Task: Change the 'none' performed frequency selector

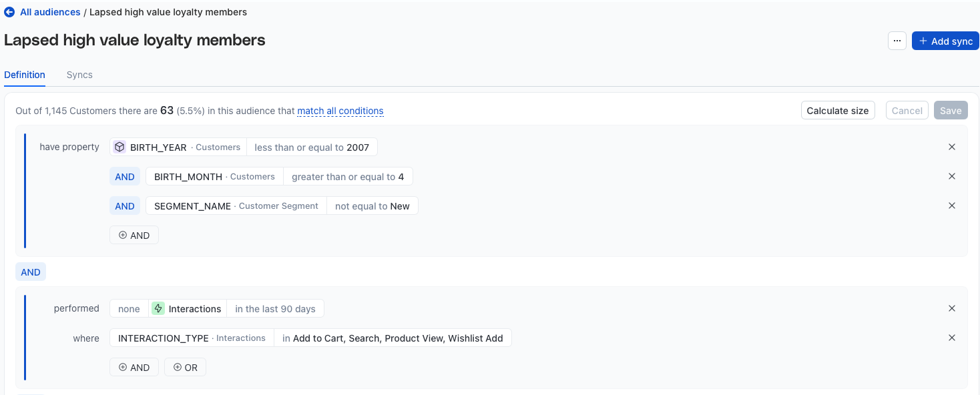Action: 129,308
